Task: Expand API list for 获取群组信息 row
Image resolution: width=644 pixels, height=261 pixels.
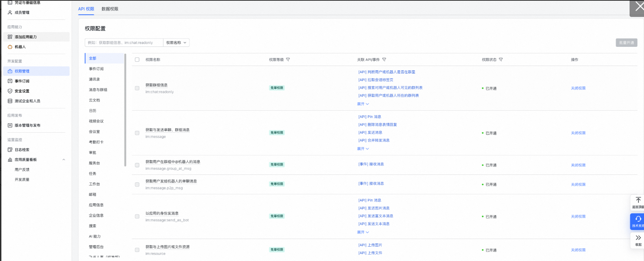Action: point(363,104)
